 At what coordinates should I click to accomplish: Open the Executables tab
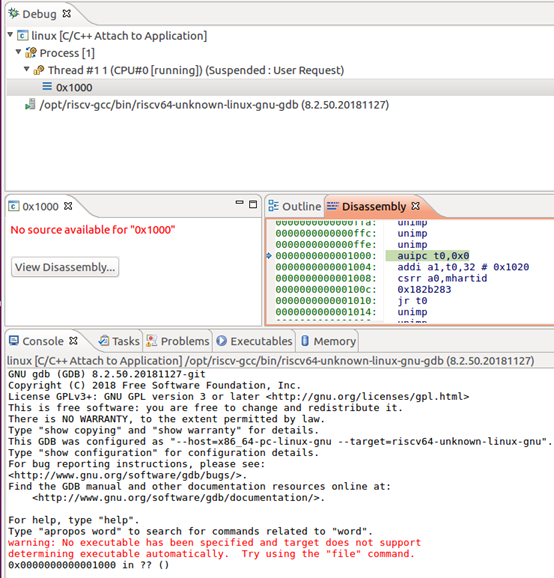[x=254, y=341]
